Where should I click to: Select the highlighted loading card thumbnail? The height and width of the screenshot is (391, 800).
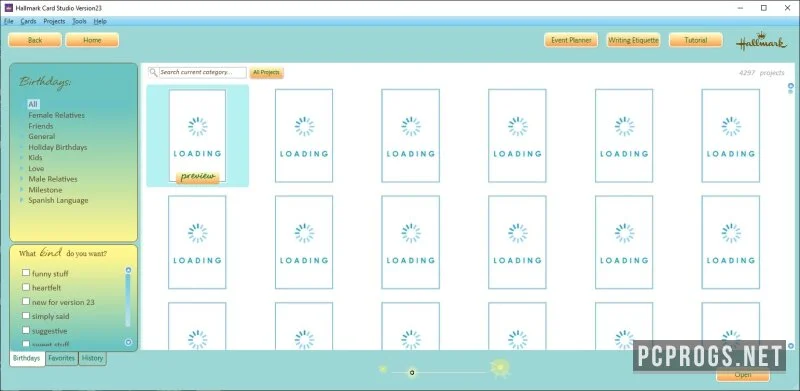[x=197, y=135]
